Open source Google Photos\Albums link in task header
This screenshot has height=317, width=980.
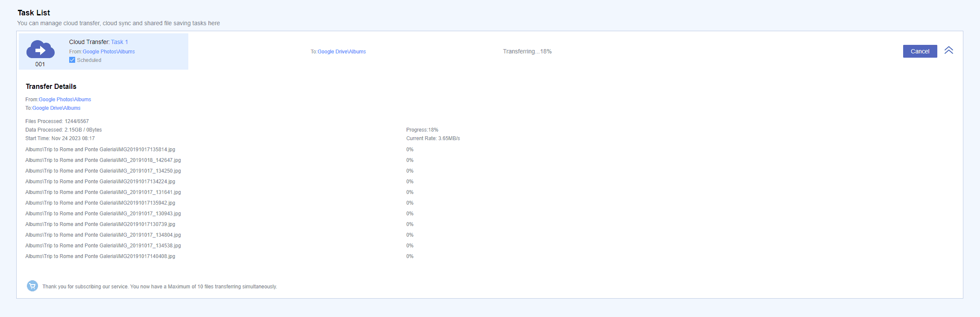[x=108, y=52]
